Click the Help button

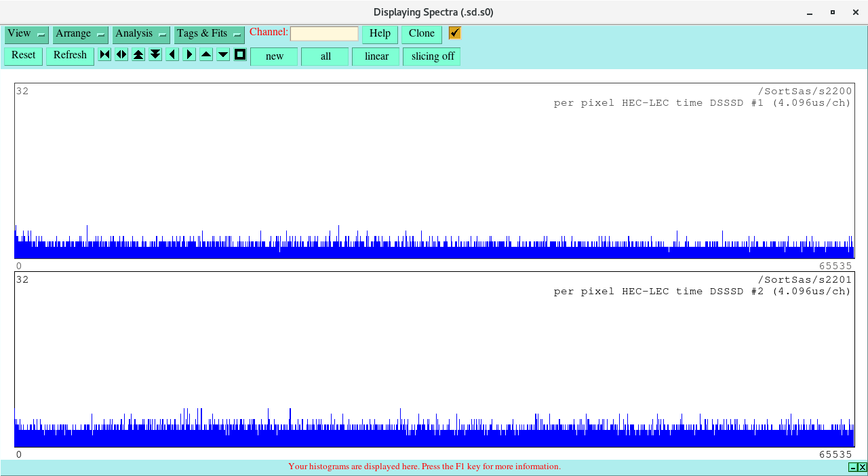(x=380, y=34)
